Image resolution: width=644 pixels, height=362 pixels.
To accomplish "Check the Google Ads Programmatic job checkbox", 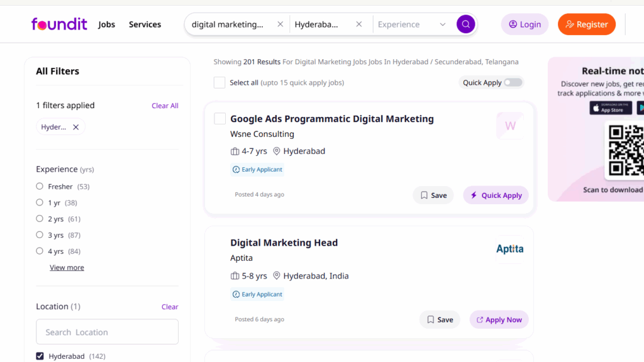I will tap(219, 119).
